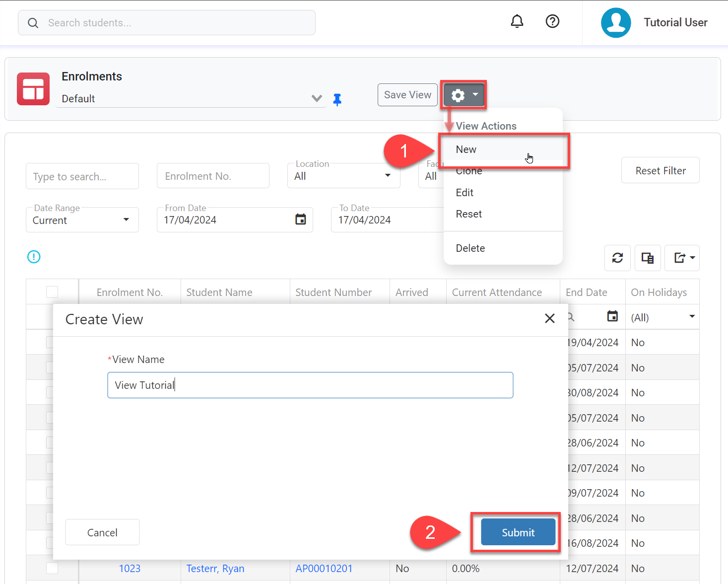728x584 pixels.
Task: Open the help question mark icon
Action: [552, 21]
